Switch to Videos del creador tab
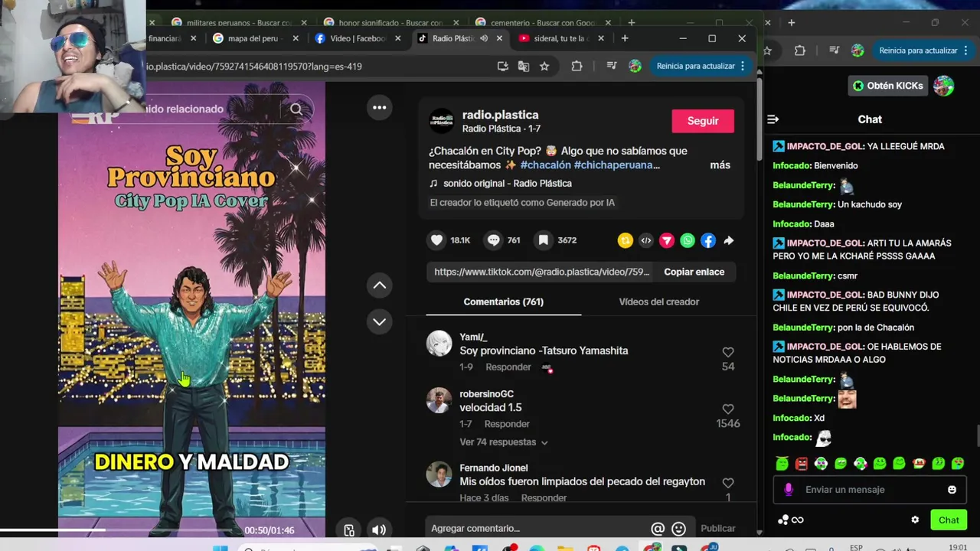980x551 pixels. [x=658, y=302]
